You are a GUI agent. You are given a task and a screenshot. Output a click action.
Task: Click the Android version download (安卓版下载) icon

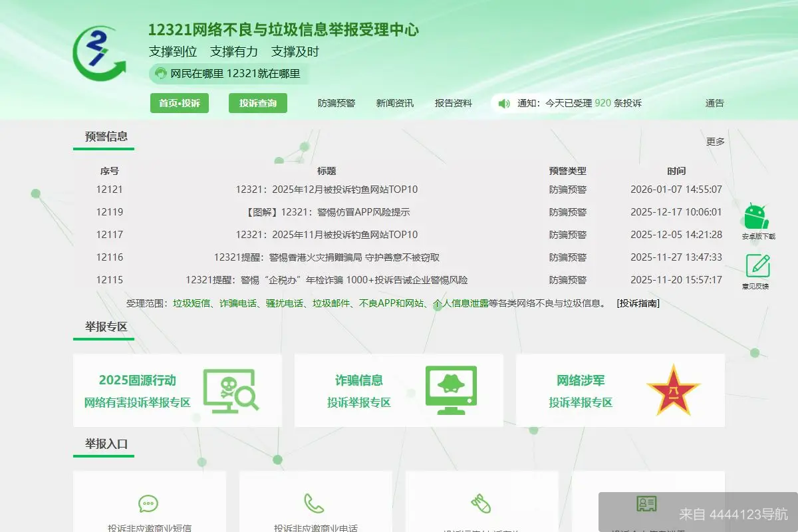(x=755, y=216)
